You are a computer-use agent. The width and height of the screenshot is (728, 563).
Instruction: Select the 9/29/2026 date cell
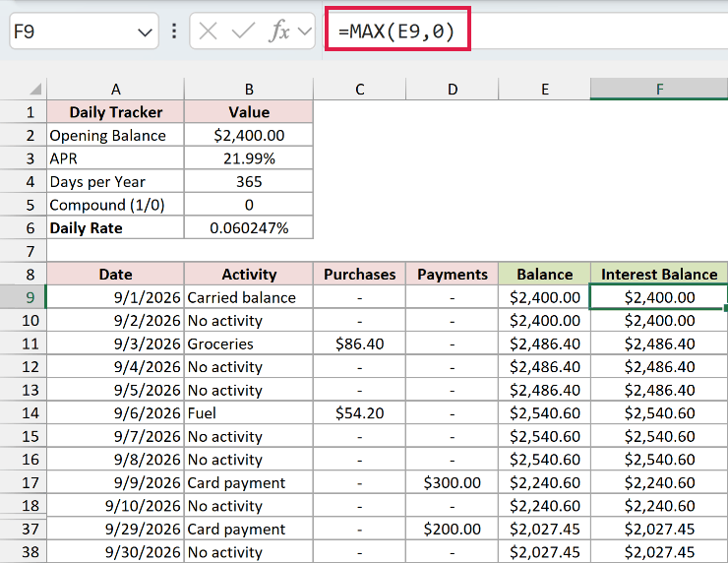point(116,529)
